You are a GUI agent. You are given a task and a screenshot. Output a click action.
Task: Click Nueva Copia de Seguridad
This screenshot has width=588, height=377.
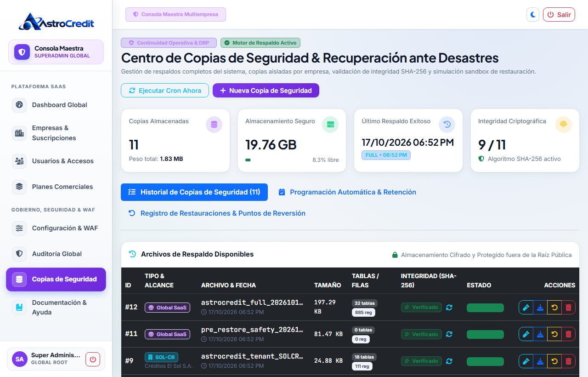(266, 91)
